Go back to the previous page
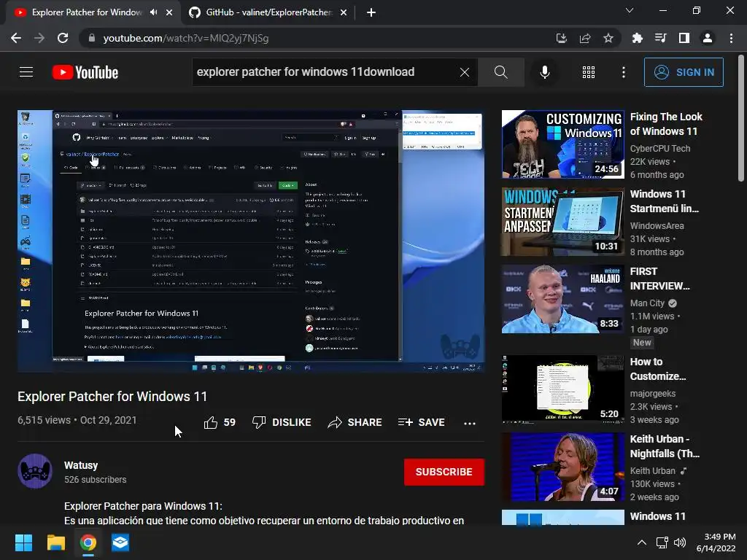 pyautogui.click(x=16, y=38)
